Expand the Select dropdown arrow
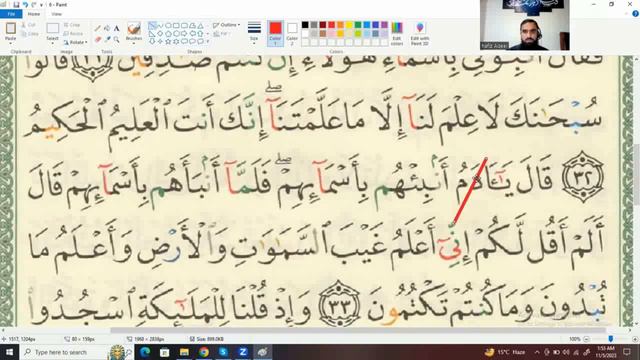640x360 pixels. [52, 42]
